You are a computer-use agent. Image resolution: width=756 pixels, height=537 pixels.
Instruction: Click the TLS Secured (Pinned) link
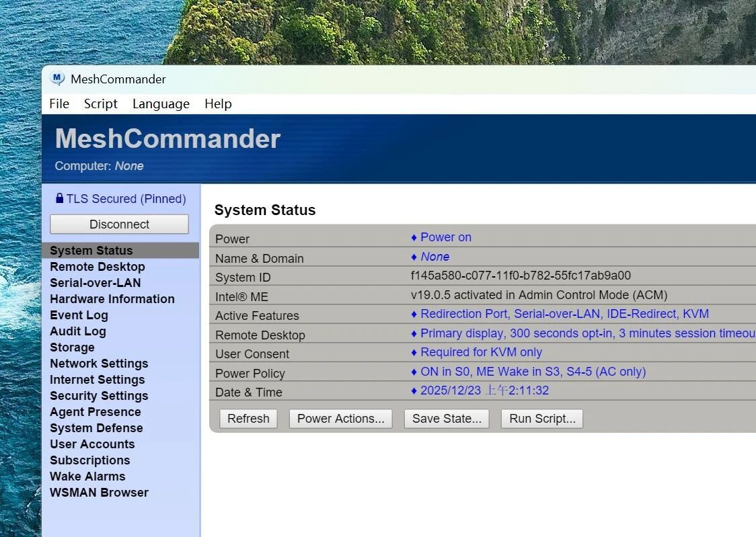tap(126, 199)
